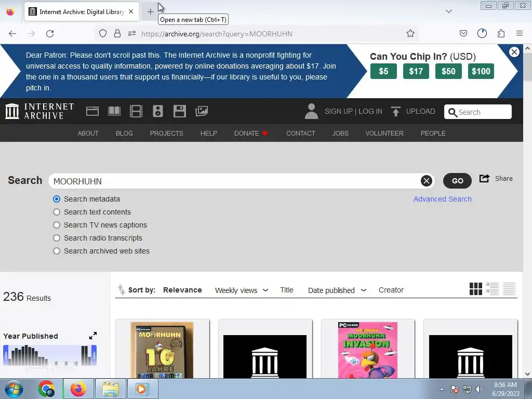The height and width of the screenshot is (399, 532).
Task: Clear the MOORHUHN search query
Action: [x=427, y=181]
